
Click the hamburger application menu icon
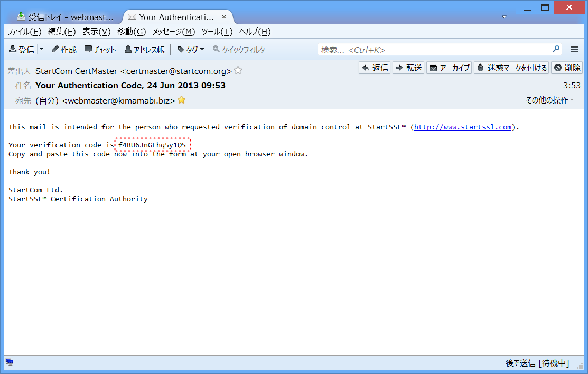574,50
